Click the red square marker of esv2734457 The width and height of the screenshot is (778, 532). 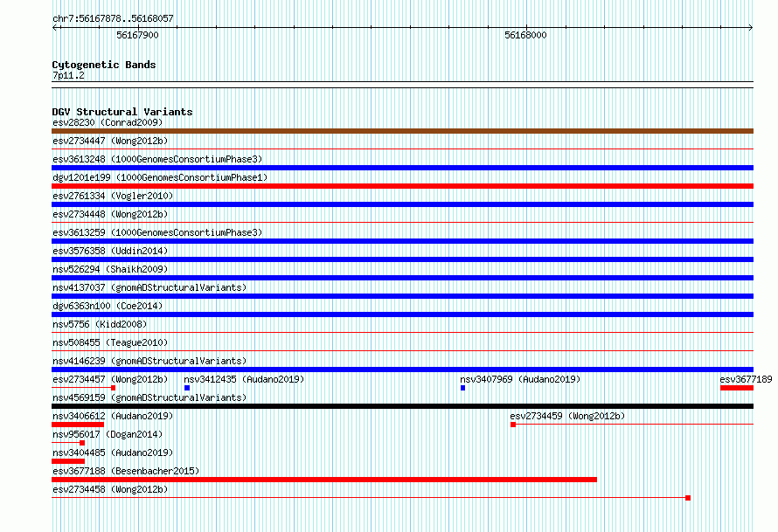coord(113,388)
